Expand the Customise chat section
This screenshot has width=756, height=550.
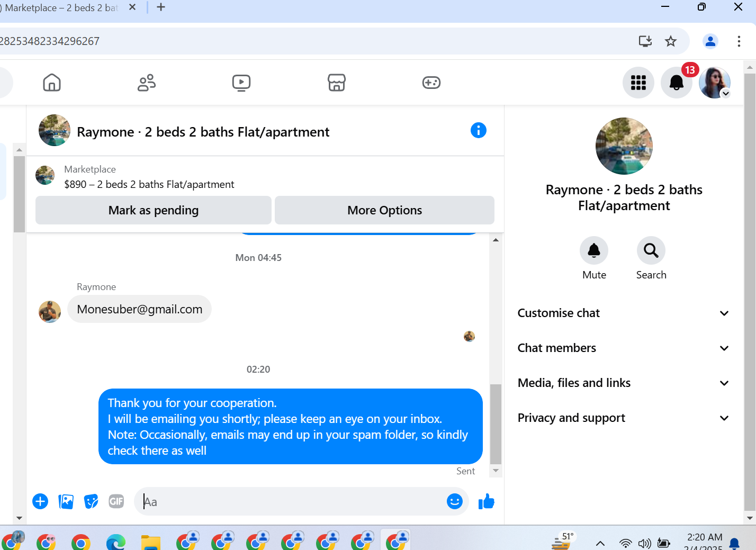pyautogui.click(x=624, y=313)
